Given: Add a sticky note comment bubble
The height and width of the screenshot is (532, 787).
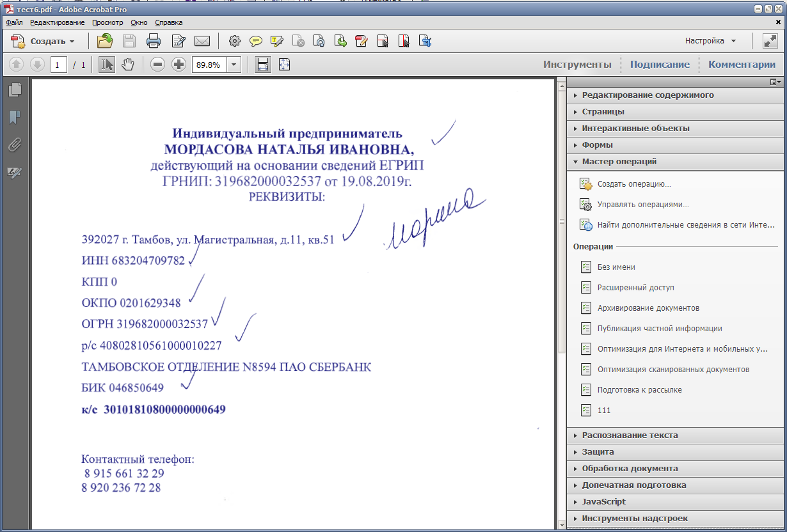Looking at the screenshot, I should coord(256,42).
